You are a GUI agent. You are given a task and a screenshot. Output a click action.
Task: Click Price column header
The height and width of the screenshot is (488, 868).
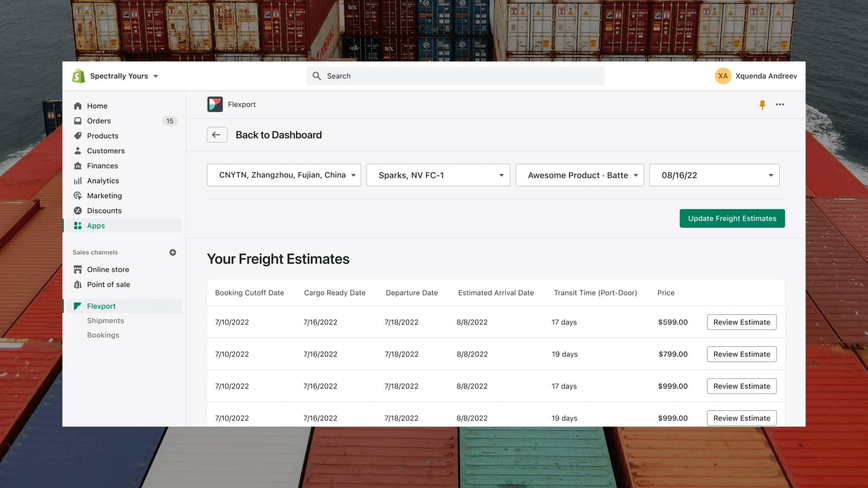pyautogui.click(x=666, y=293)
